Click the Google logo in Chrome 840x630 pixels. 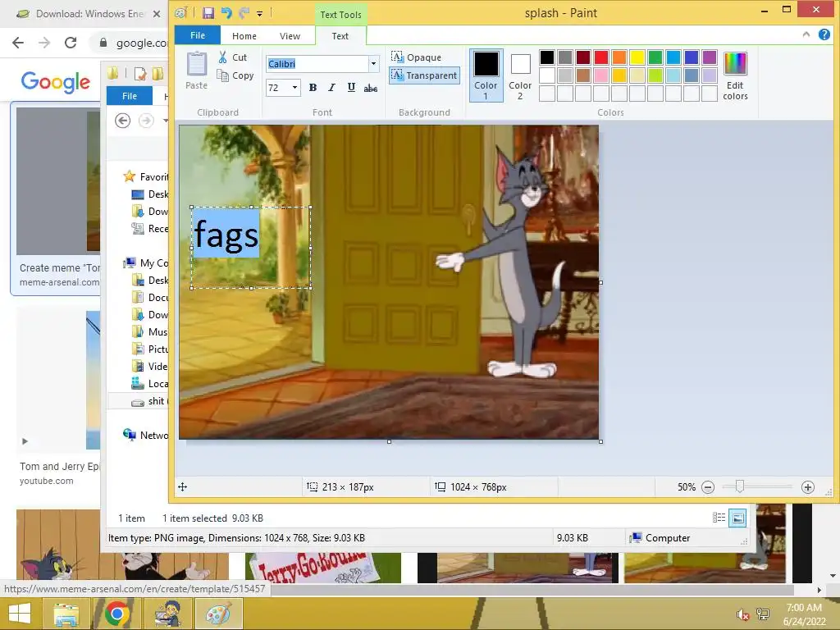(x=56, y=82)
